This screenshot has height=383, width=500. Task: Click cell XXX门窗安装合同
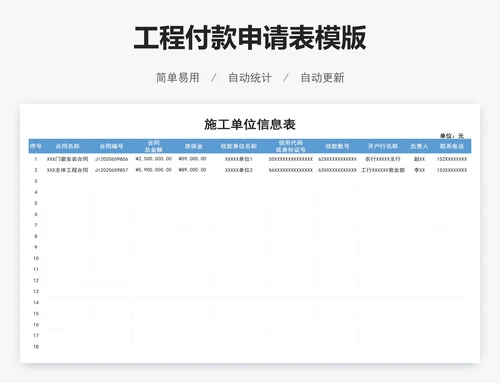67,159
